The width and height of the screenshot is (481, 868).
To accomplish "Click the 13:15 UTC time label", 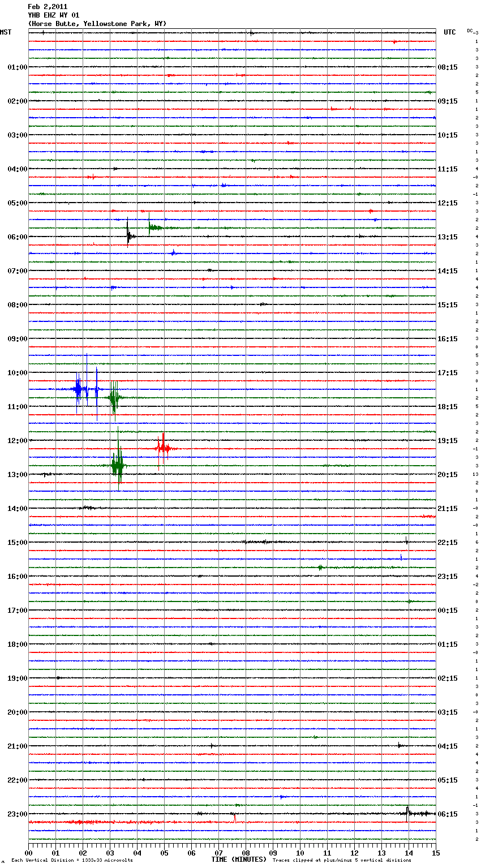I will point(448,237).
